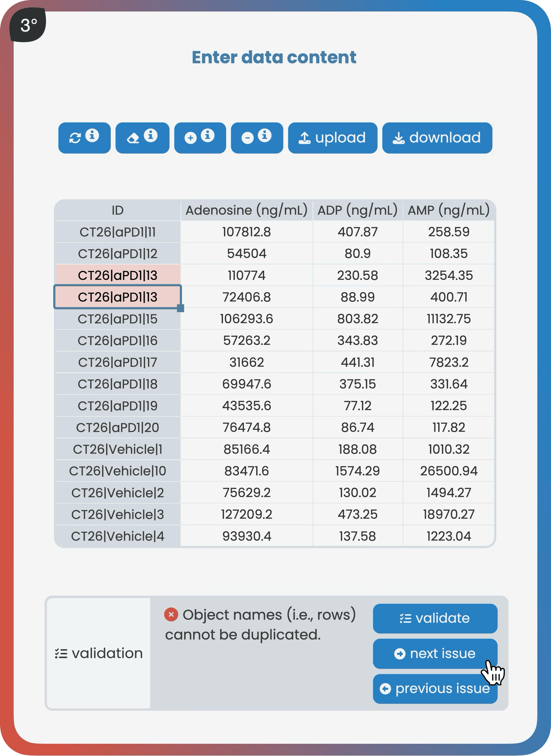Click adenosine cell 69947.6
Screen dimensions: 551x756
247,384
